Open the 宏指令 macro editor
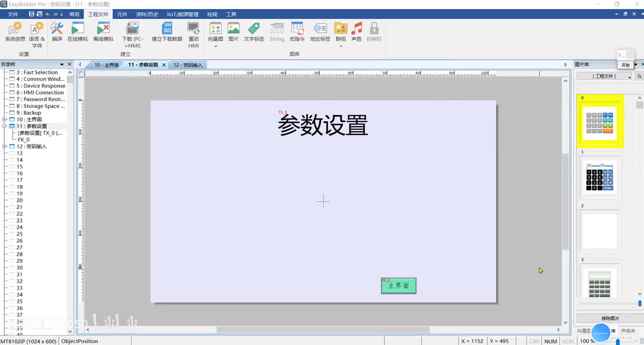Screen dimensions: 644x345 (x=297, y=32)
